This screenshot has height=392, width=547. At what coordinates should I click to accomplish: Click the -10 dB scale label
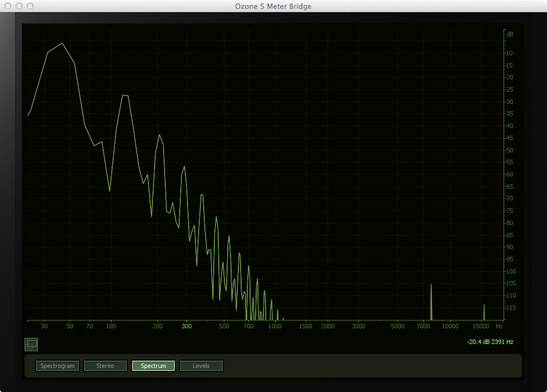(x=509, y=54)
